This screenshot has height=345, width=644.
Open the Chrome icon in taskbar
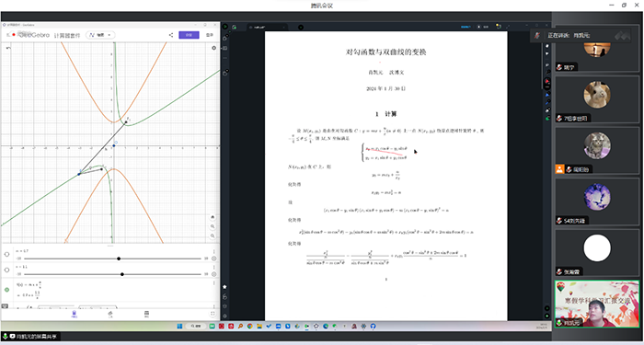coord(249,326)
